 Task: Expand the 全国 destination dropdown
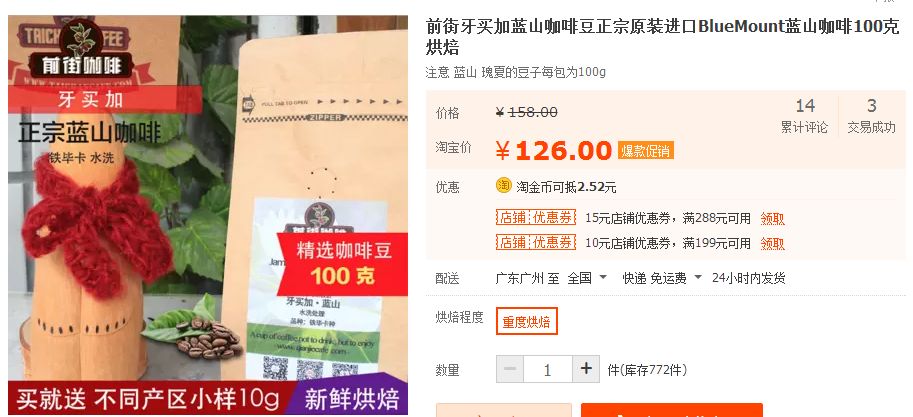coord(587,278)
